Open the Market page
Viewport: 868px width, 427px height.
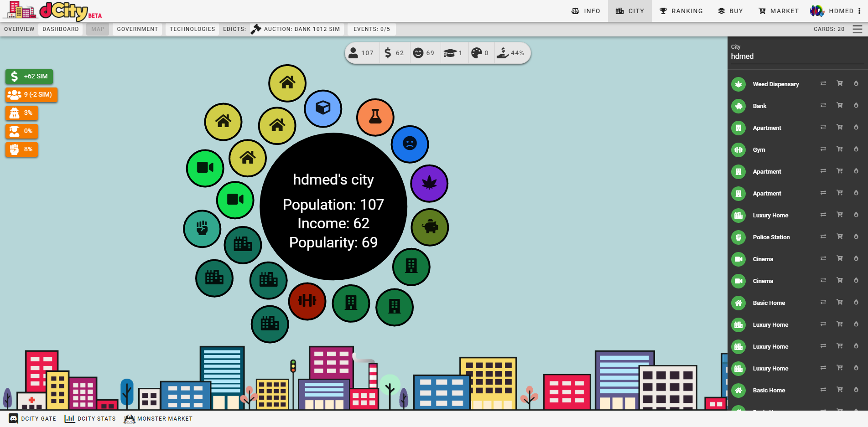coord(778,11)
